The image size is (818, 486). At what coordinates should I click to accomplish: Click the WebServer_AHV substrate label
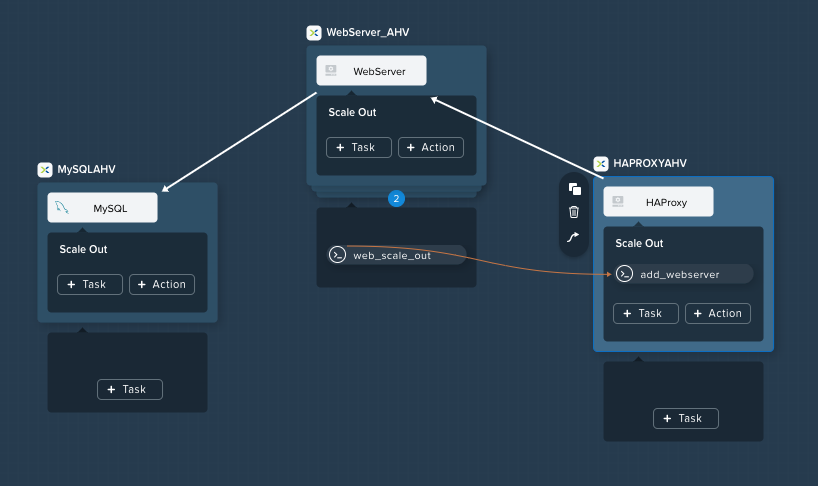(368, 32)
